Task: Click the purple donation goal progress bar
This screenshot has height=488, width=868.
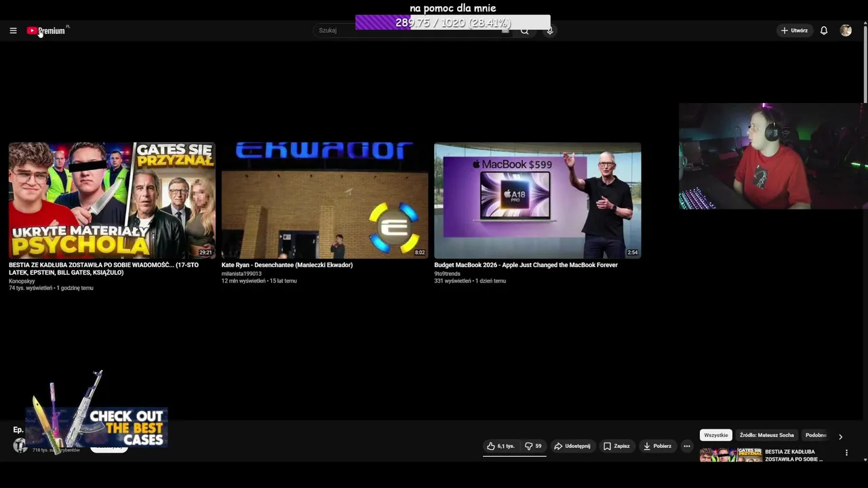Action: pos(453,23)
